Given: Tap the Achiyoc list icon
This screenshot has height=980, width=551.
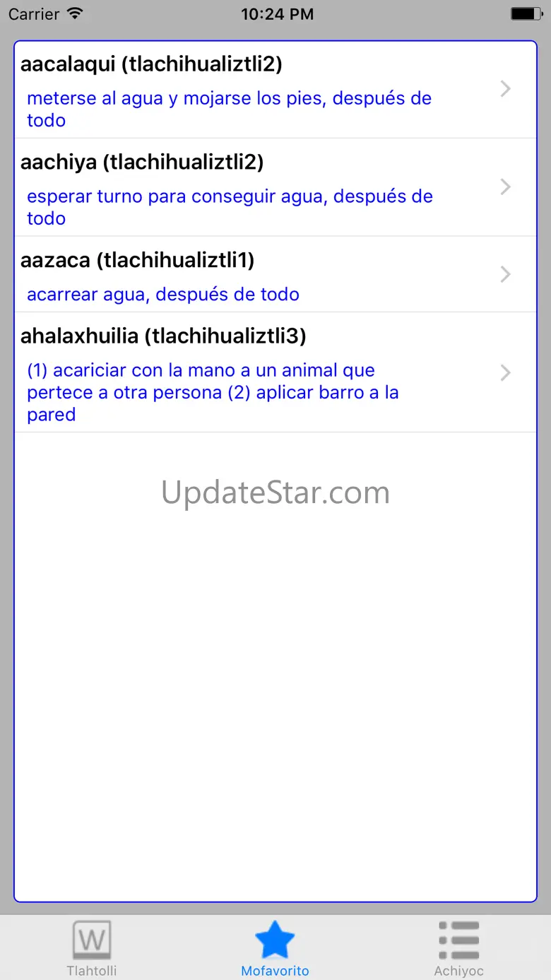Looking at the screenshot, I should (458, 940).
